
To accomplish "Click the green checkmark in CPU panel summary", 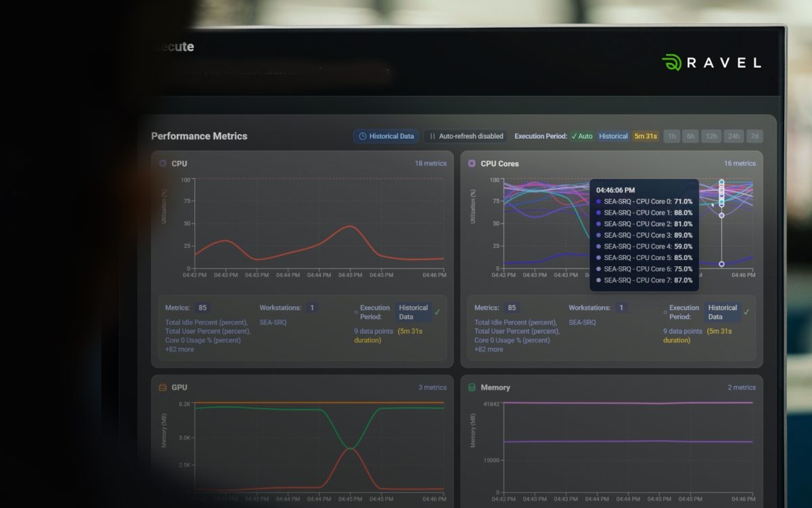I will [437, 312].
